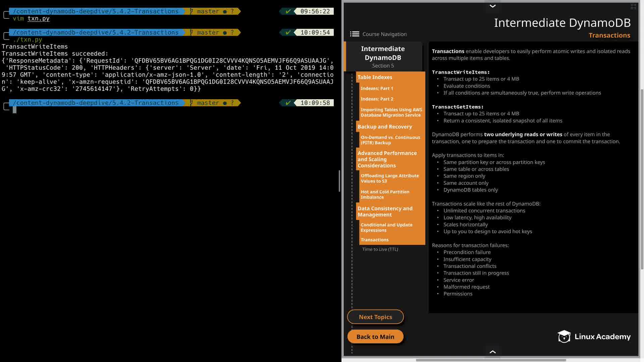
Task: Open the Table Indexes section
Action: (x=375, y=77)
